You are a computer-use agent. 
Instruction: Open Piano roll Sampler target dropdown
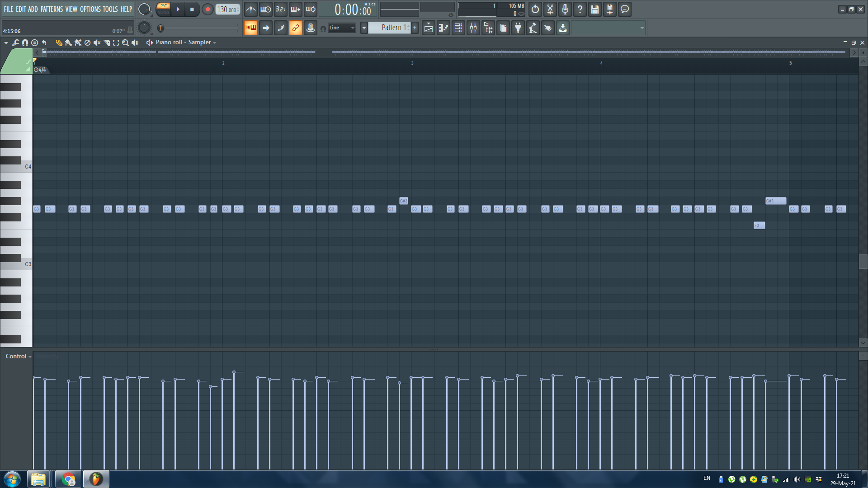click(186, 42)
